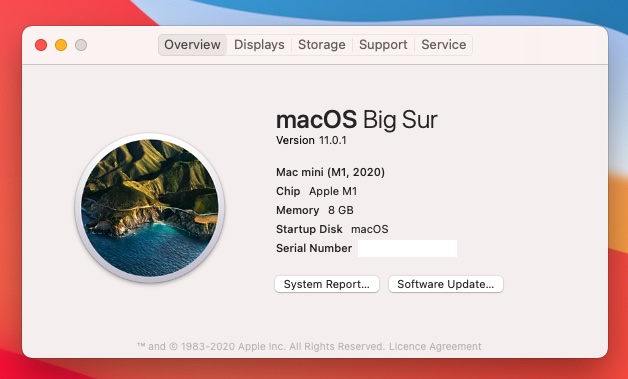Launch Software Update

[x=446, y=284]
